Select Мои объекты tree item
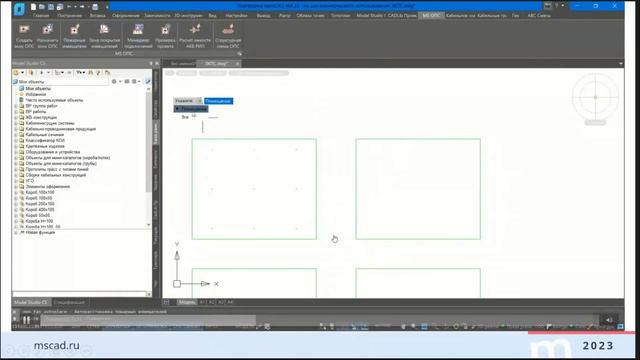The width and height of the screenshot is (640, 360). pyautogui.click(x=38, y=89)
